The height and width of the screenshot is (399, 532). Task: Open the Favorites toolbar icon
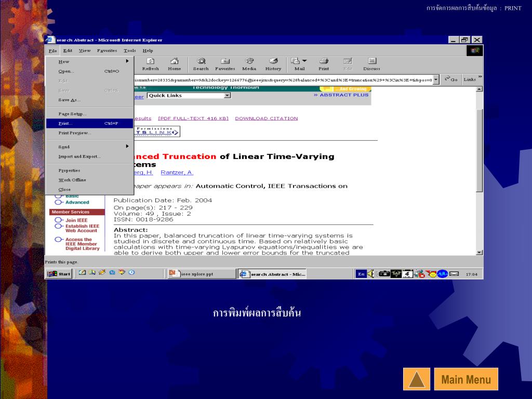click(x=225, y=64)
